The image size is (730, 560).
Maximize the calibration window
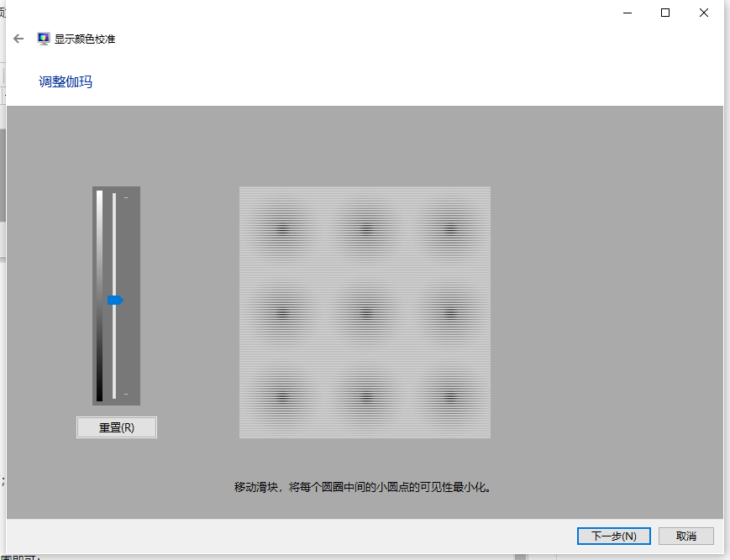click(664, 13)
